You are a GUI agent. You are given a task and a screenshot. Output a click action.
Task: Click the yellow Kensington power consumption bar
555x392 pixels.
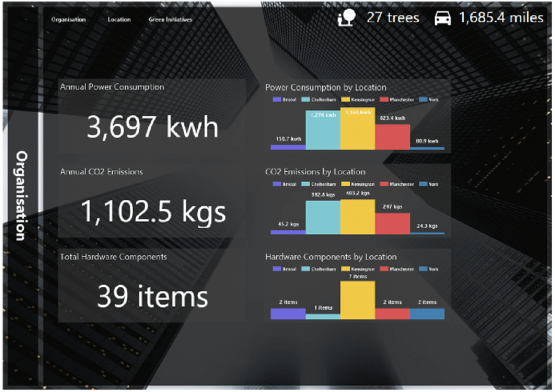(358, 129)
